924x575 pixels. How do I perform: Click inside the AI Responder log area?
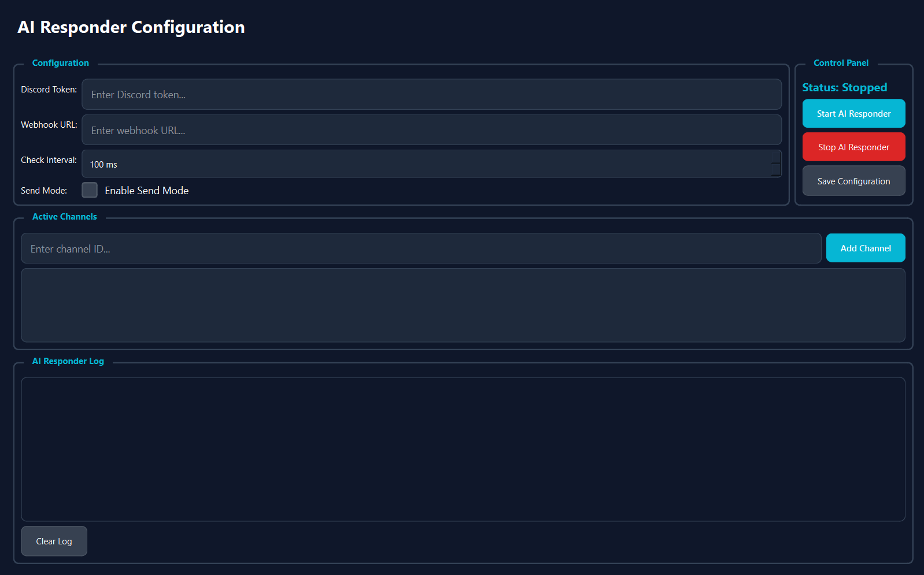click(463, 449)
